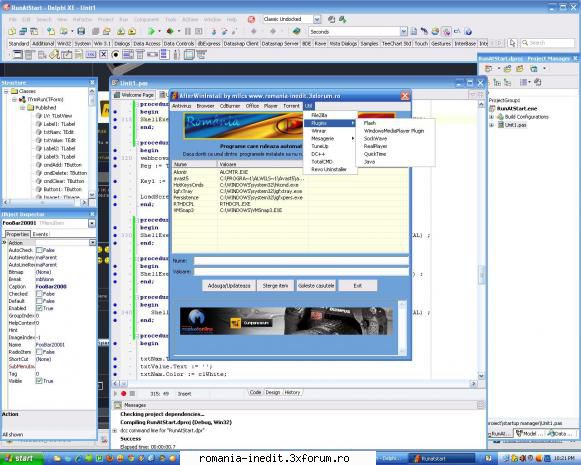
Task: Click the TLabel component icon in palette
Action: [x=54, y=55]
